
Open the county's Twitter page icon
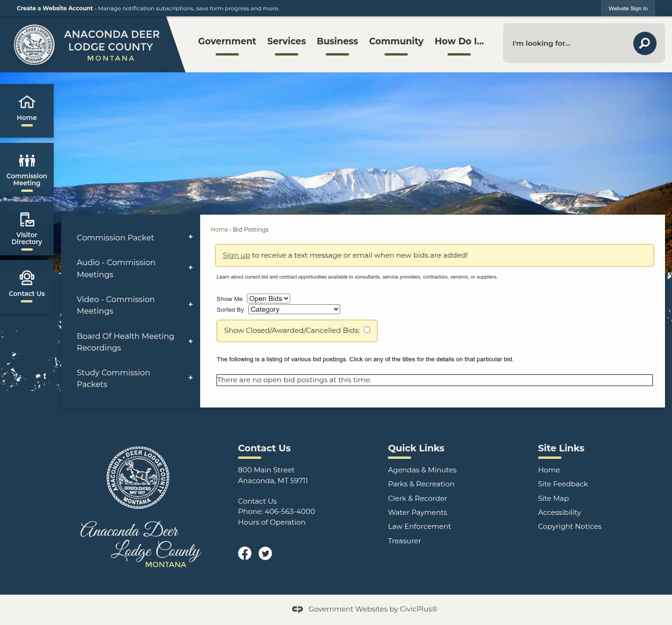point(265,553)
